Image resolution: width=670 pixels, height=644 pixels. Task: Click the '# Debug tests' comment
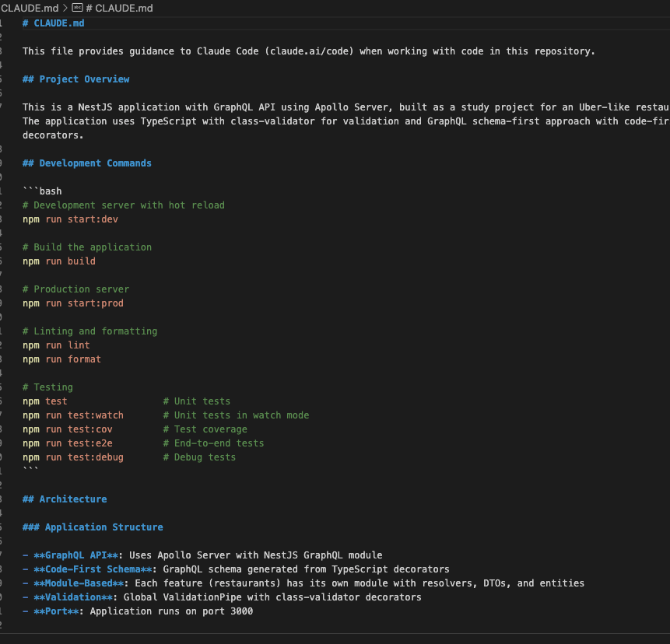199,457
